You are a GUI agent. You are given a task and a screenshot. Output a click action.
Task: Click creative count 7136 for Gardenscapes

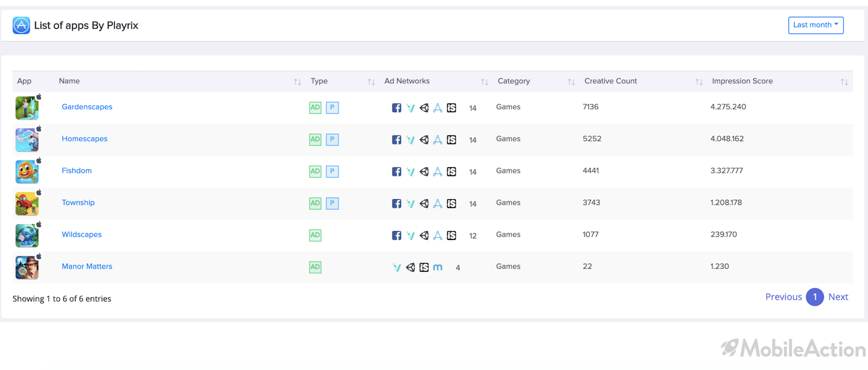click(x=591, y=107)
